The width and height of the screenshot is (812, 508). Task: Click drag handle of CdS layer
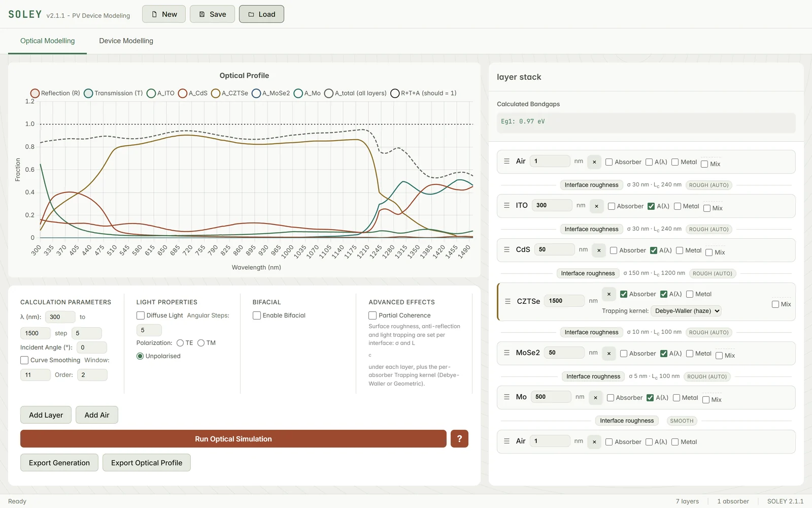tap(506, 249)
